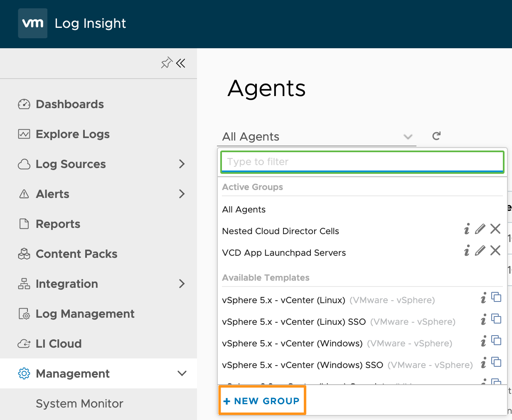Screen dimensions: 512x420
Task: Click the Log Management file-gear icon
Action: [x=24, y=314]
